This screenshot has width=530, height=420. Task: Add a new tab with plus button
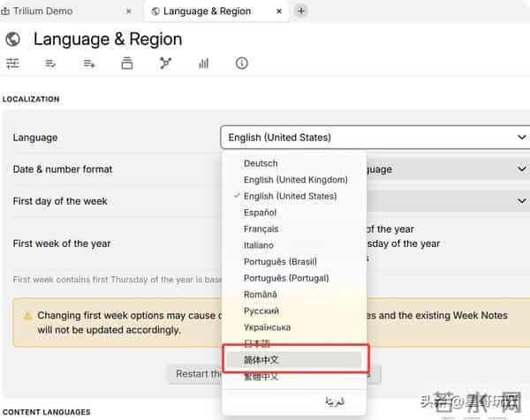click(x=301, y=11)
